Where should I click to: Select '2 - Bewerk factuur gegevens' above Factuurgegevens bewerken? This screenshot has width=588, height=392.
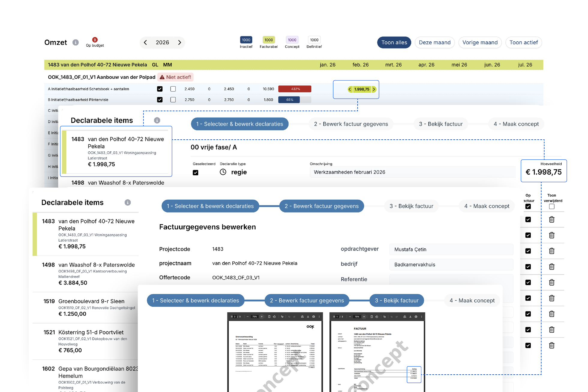[x=322, y=206]
